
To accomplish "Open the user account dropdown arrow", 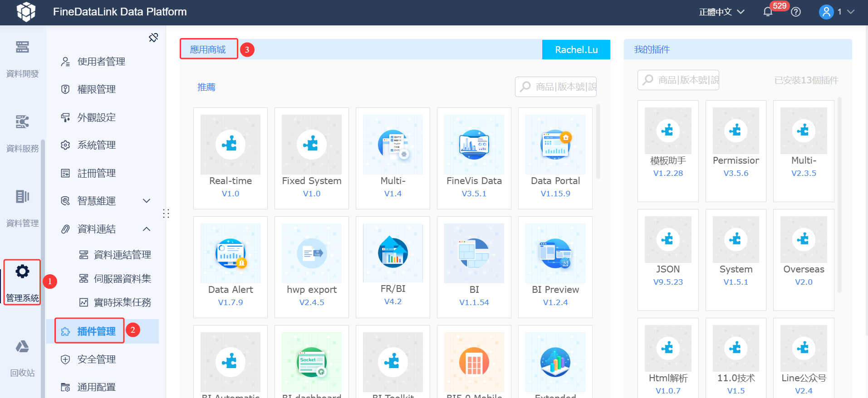I will click(x=851, y=12).
